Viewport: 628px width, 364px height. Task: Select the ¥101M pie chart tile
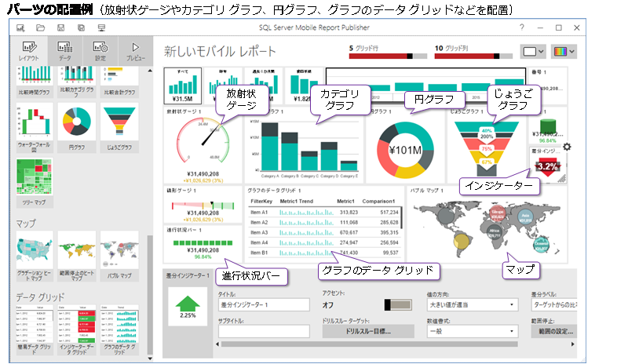coord(405,145)
